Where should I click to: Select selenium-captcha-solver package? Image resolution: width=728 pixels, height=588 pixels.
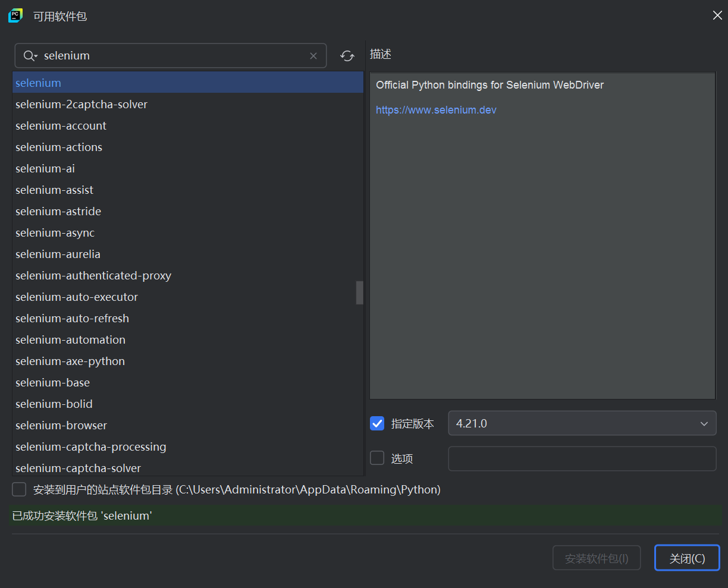(188, 467)
